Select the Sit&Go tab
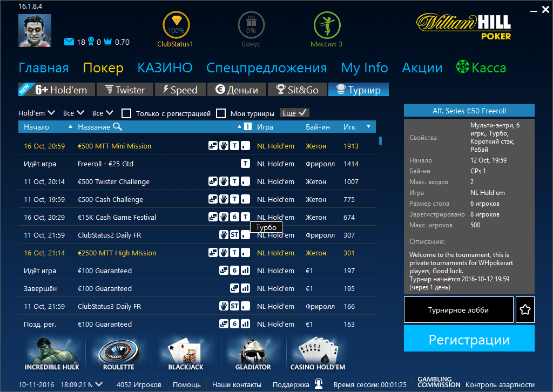Viewport: 553px width, 392px height. [x=298, y=90]
